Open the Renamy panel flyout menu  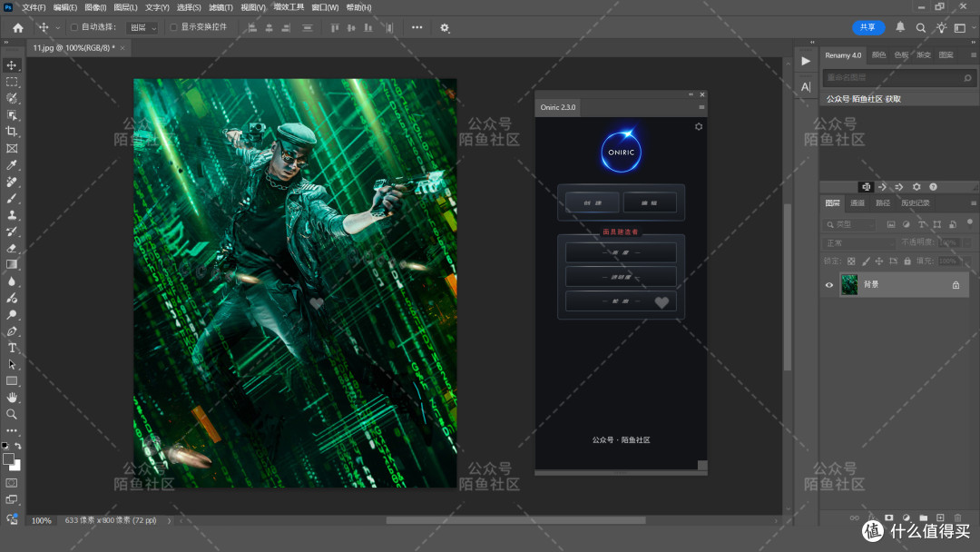(x=973, y=55)
